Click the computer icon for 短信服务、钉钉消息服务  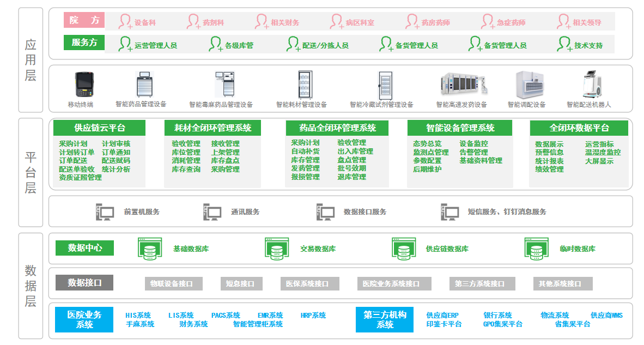coord(449,212)
